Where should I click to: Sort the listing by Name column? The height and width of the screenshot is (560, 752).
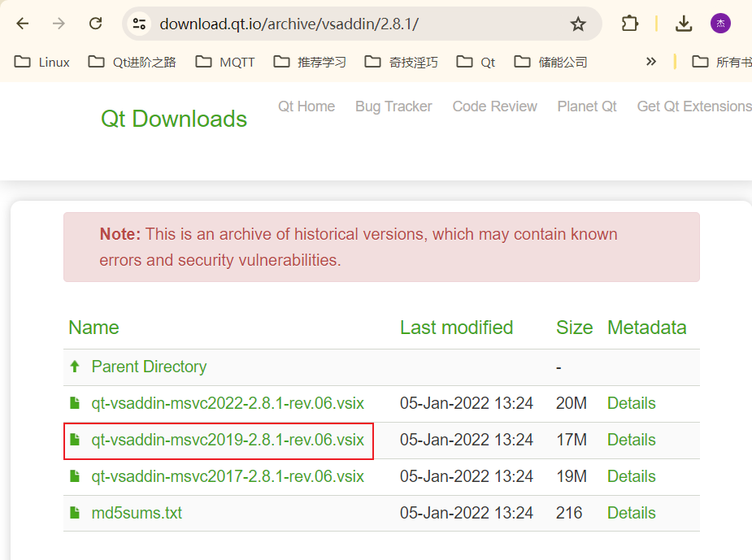(x=93, y=328)
